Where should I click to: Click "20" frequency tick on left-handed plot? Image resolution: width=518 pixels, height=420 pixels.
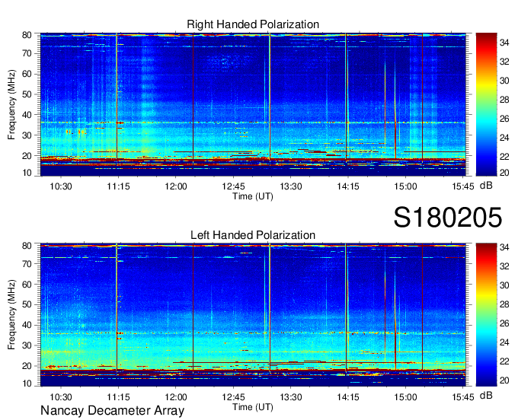27,366
